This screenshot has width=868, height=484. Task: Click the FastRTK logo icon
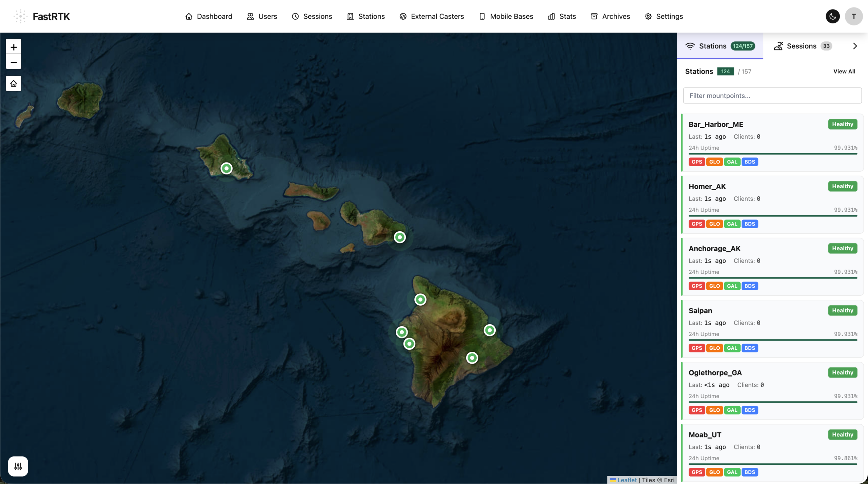click(20, 16)
